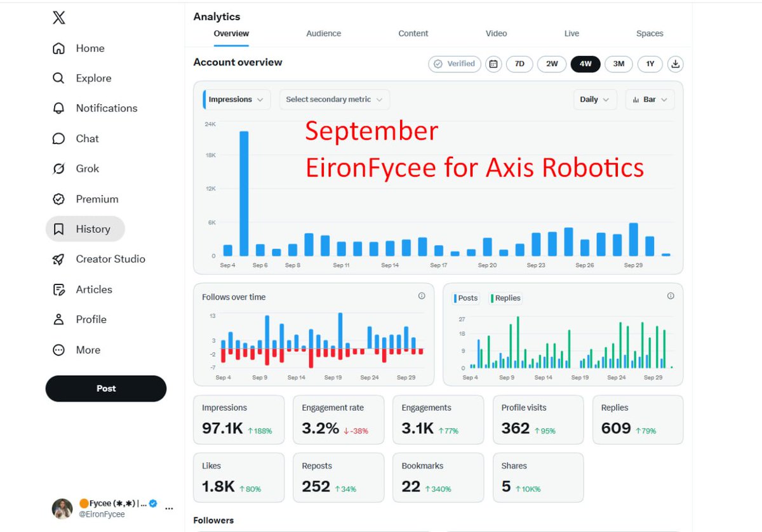The width and height of the screenshot is (762, 532).
Task: Open the Bookmarks 22 card
Action: [x=438, y=477]
